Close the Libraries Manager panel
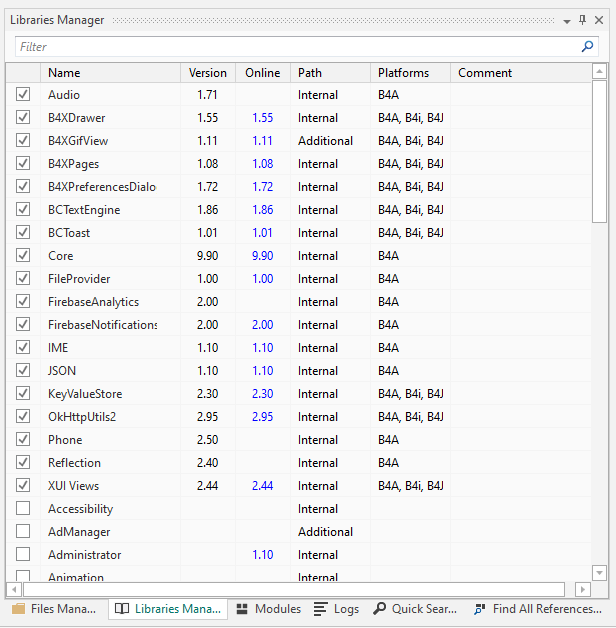616x628 pixels. click(599, 20)
